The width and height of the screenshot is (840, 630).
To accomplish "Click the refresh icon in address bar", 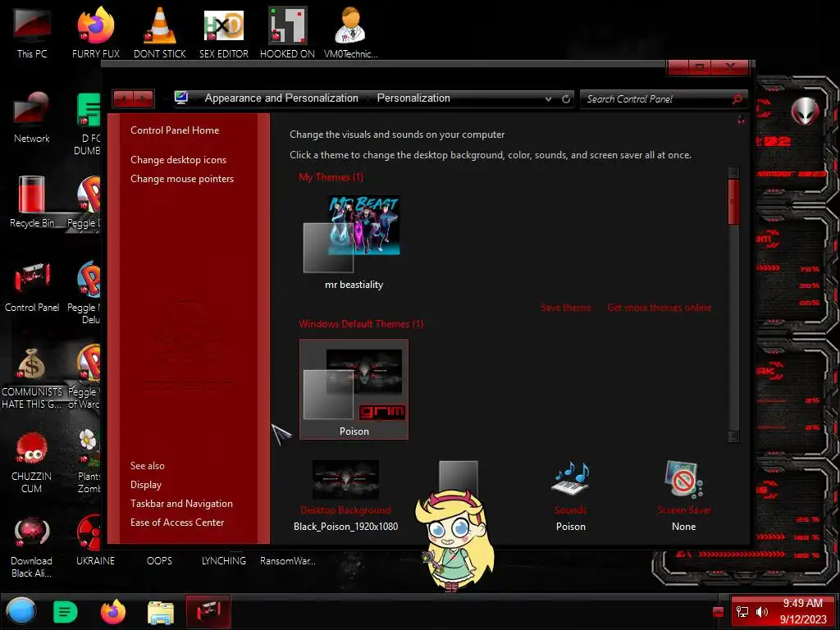I will [x=566, y=98].
